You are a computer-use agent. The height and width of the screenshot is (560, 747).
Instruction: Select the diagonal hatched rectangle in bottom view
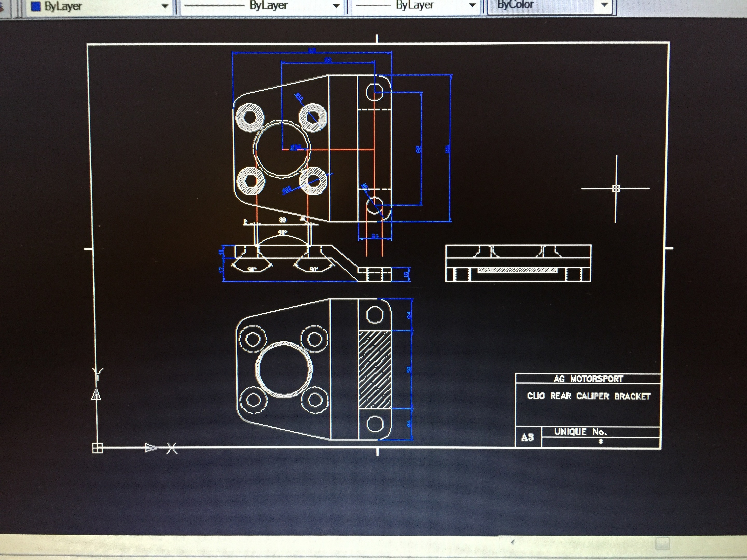[x=375, y=370]
